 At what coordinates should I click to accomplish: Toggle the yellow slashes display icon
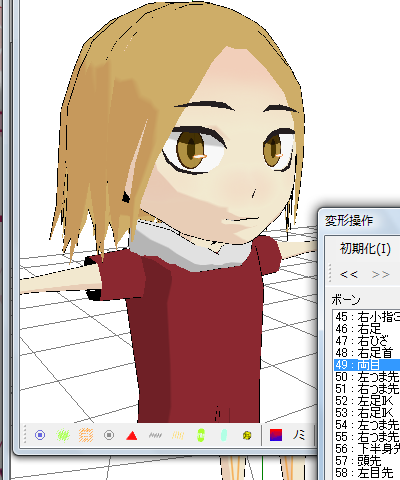pyautogui.click(x=178, y=435)
